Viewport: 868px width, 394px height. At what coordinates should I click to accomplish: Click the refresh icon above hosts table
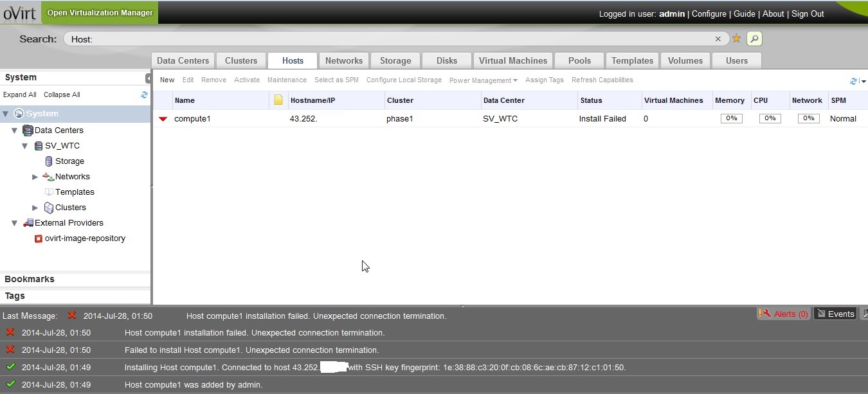pyautogui.click(x=854, y=81)
